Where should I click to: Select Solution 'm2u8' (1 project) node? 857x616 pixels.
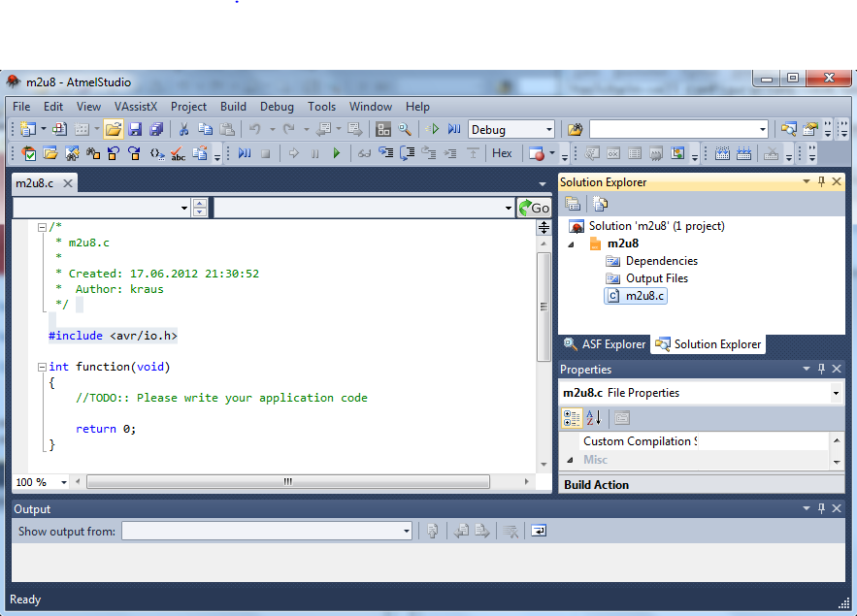(x=647, y=226)
